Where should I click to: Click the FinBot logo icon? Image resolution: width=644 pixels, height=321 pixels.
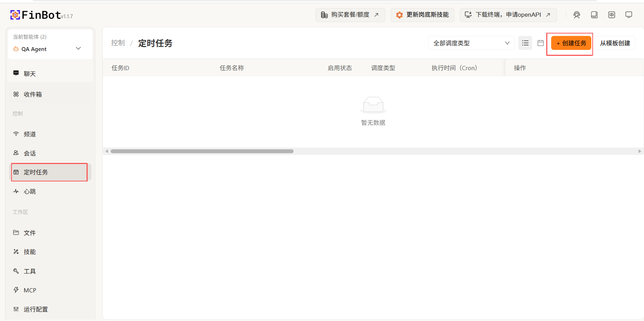click(x=15, y=15)
